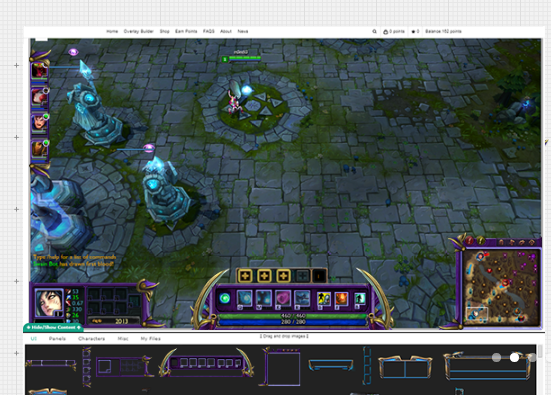The image size is (551, 408).
Task: Click the pink heart charm ability icon
Action: tap(283, 298)
